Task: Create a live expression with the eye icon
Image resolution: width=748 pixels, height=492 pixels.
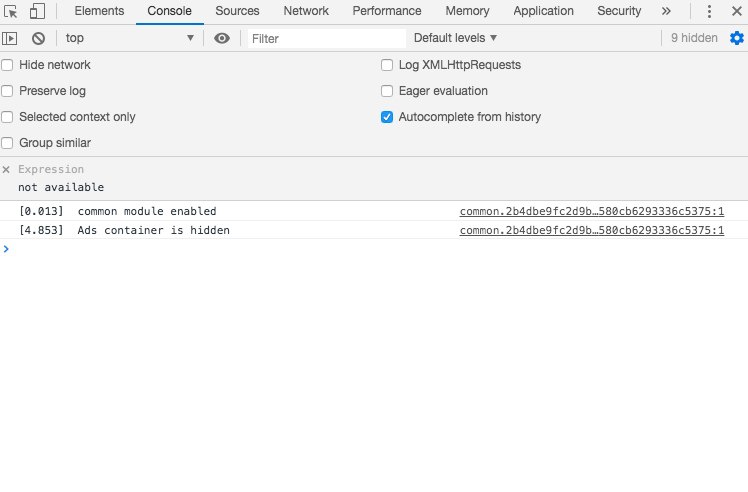Action: [x=222, y=38]
